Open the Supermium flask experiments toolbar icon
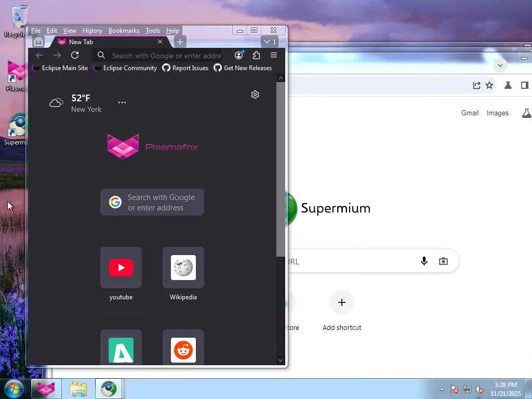532x399 pixels. click(508, 85)
